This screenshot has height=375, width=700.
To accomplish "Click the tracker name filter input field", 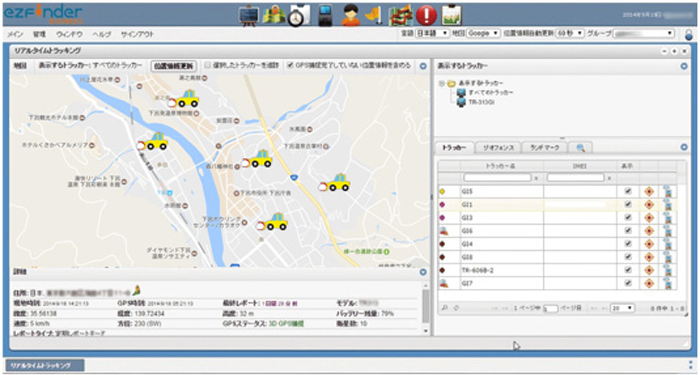I will [x=497, y=178].
